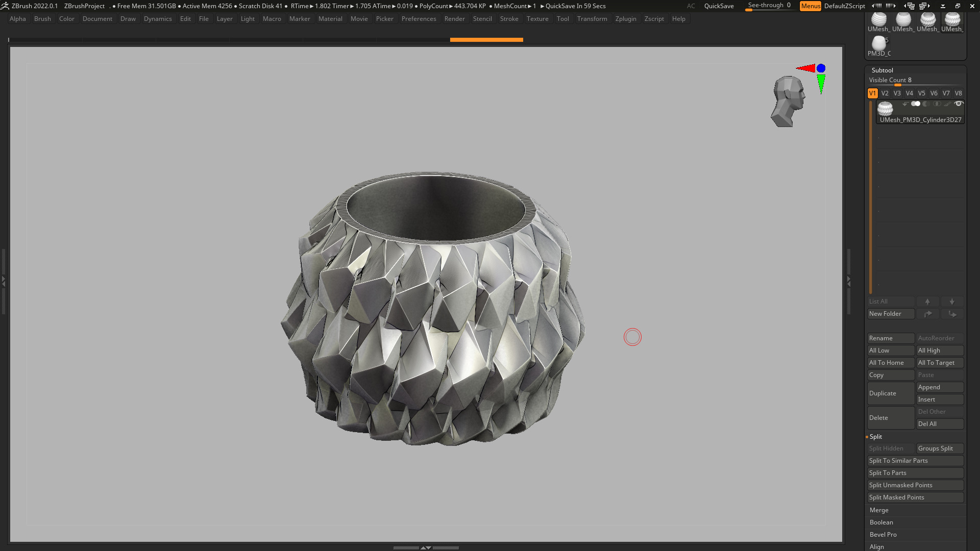Expand the Boolean section

pos(881,522)
